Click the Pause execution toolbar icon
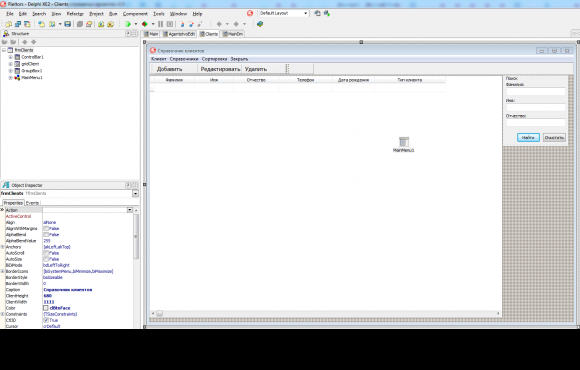Viewport: 580px width, 370px height. tap(161, 24)
